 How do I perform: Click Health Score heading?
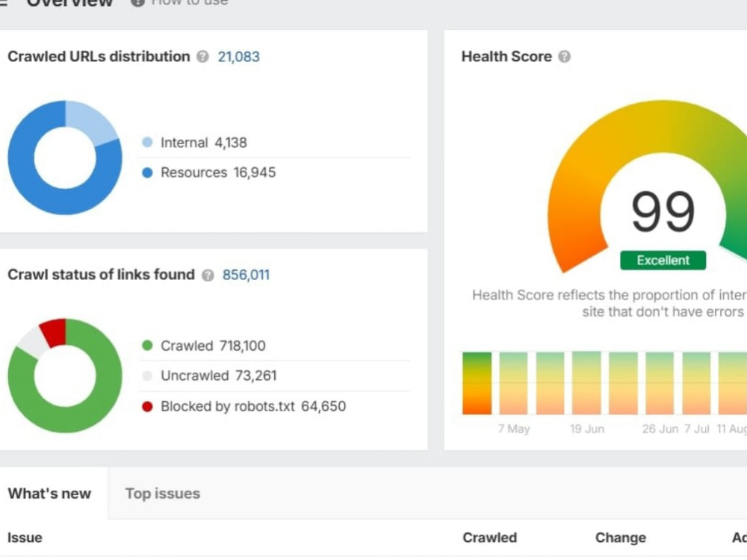[x=506, y=57]
